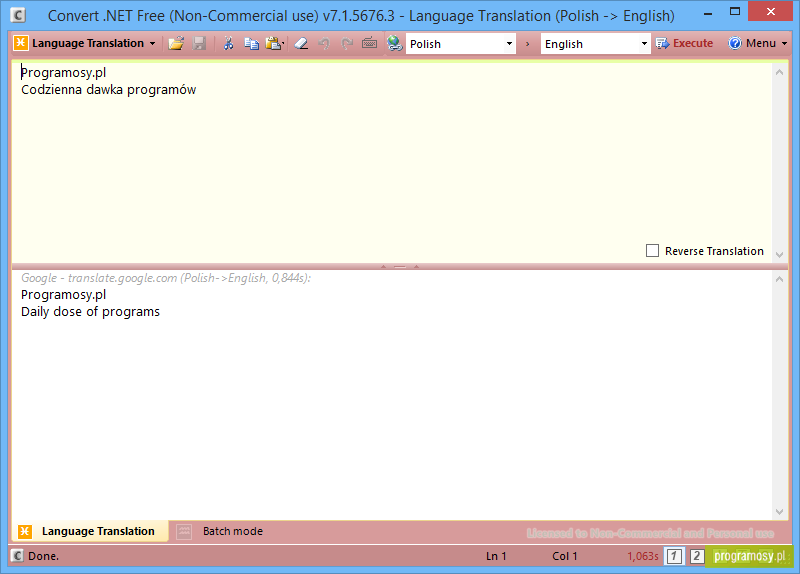The height and width of the screenshot is (574, 800).
Task: Enable the Reverse Translation checkbox
Action: click(x=652, y=251)
